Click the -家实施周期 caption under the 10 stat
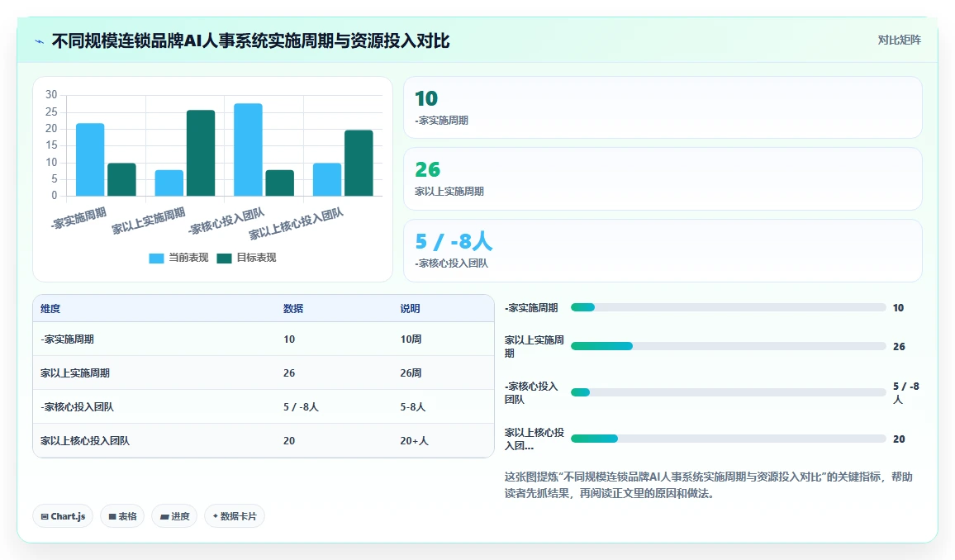This screenshot has height=560, width=955. click(x=442, y=121)
